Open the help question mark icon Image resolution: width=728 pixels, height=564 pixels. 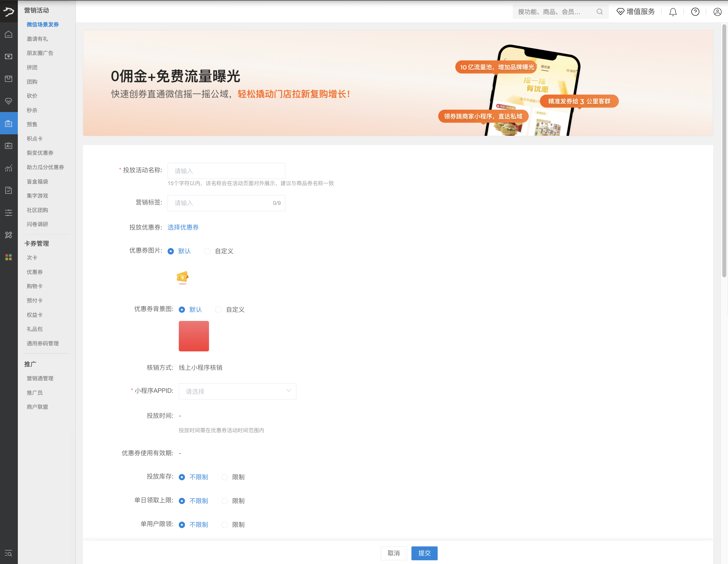coord(695,12)
